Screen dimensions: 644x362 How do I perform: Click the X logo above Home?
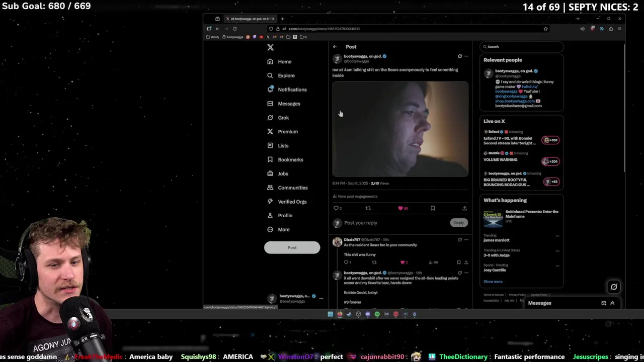pos(271,47)
